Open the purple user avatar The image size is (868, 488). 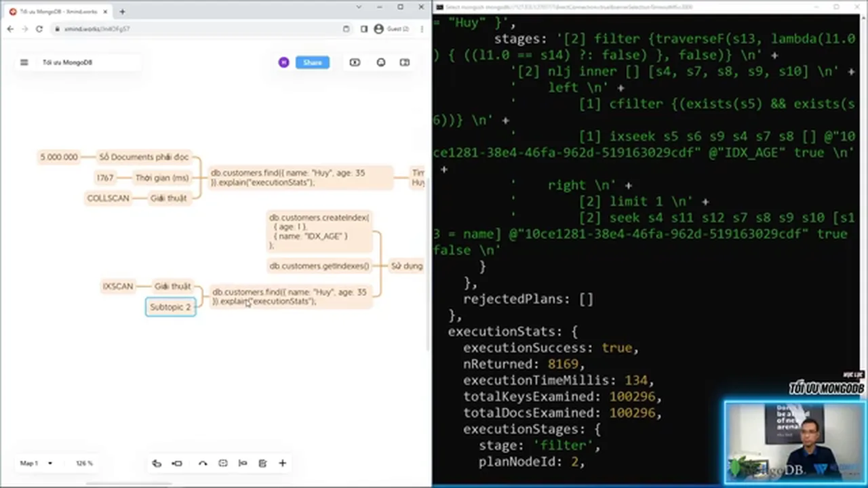(283, 62)
